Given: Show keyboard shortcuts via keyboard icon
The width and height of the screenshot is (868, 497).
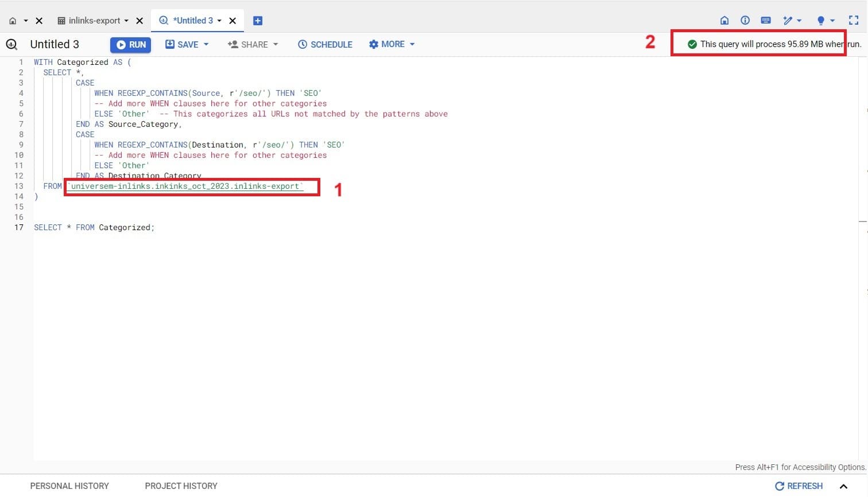Looking at the screenshot, I should pyautogui.click(x=766, y=21).
